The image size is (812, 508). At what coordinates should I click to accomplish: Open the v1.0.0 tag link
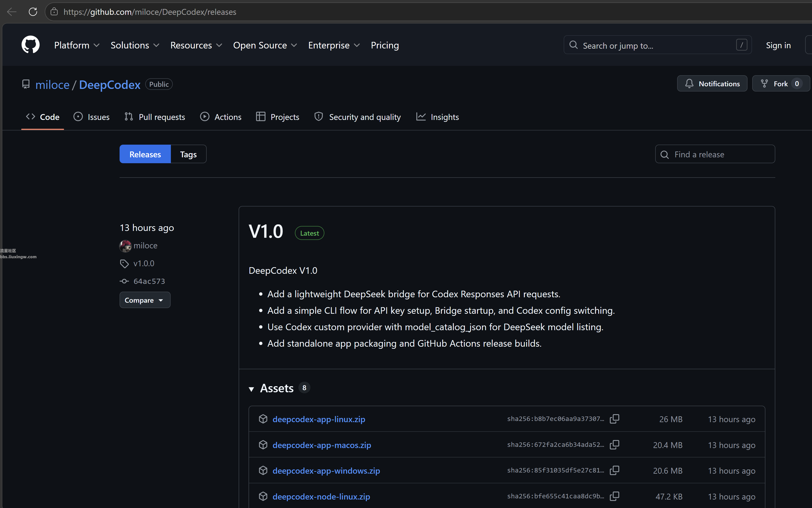click(144, 263)
